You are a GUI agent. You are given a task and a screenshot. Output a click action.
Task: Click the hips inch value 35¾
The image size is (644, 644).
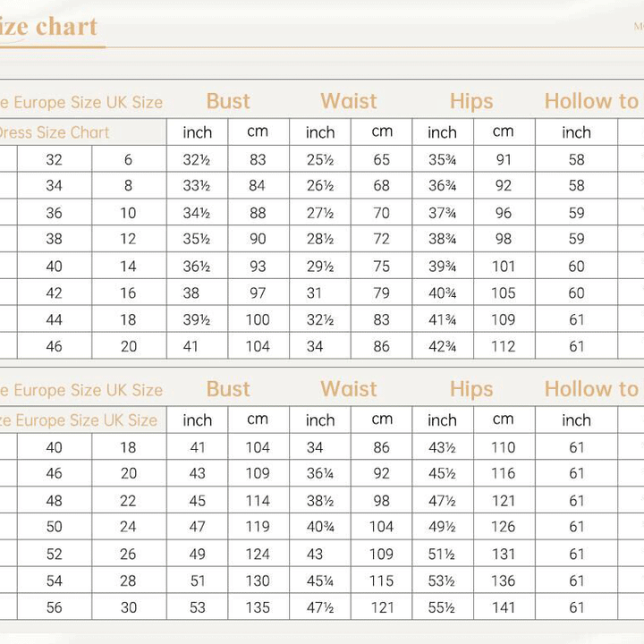(442, 160)
